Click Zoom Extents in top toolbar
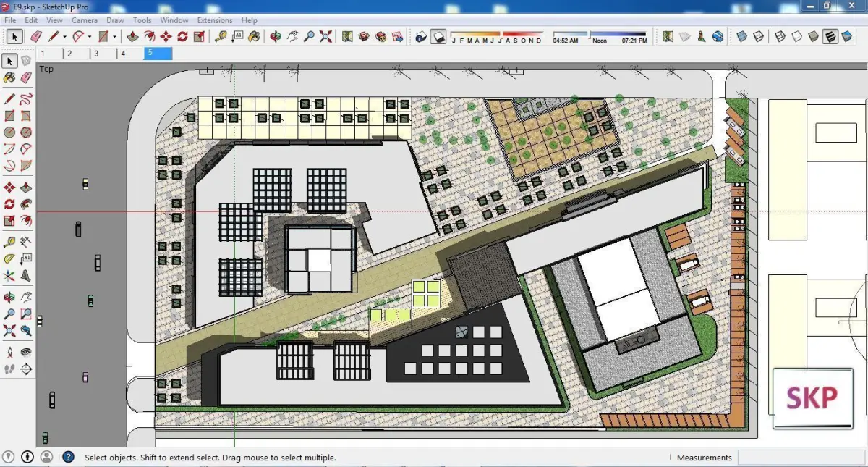This screenshot has width=868, height=467. (325, 36)
